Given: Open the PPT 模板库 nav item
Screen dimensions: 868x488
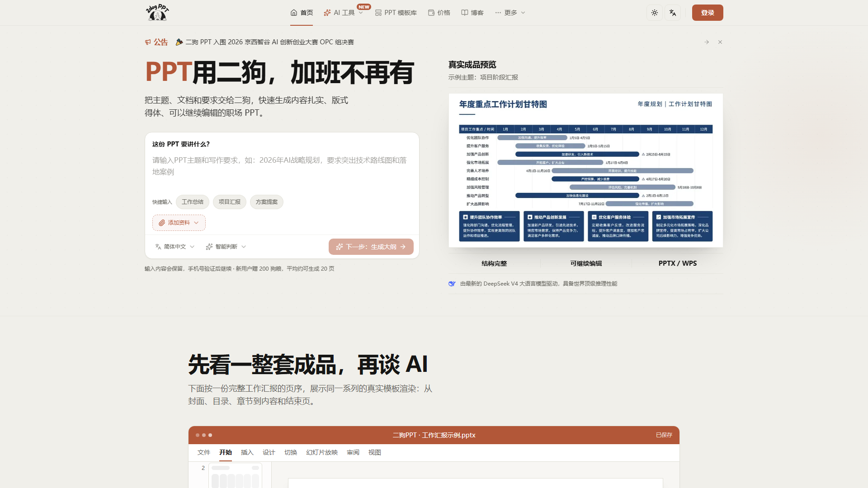Looking at the screenshot, I should click(x=396, y=13).
